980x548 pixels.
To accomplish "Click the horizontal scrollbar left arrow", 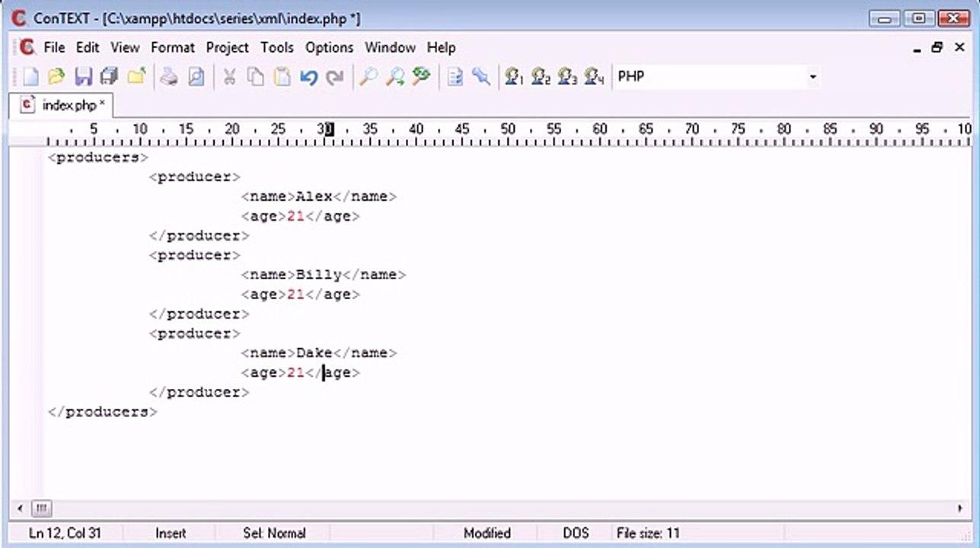I will (19, 508).
